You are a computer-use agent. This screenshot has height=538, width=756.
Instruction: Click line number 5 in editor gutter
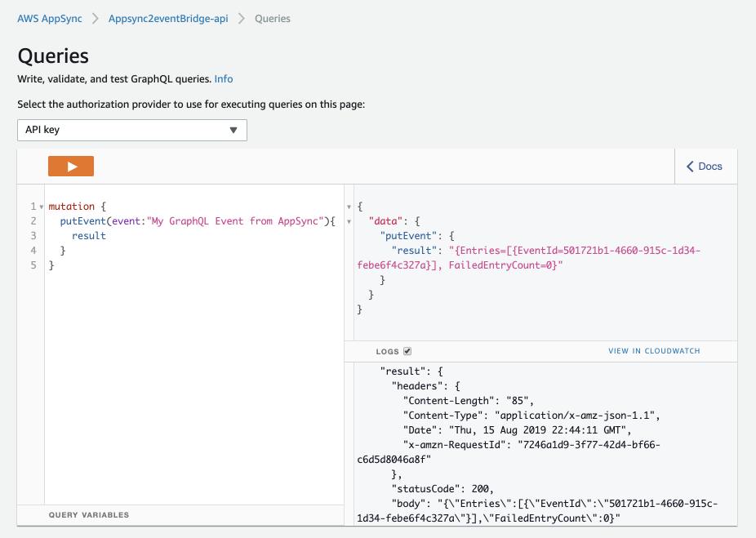tap(33, 265)
